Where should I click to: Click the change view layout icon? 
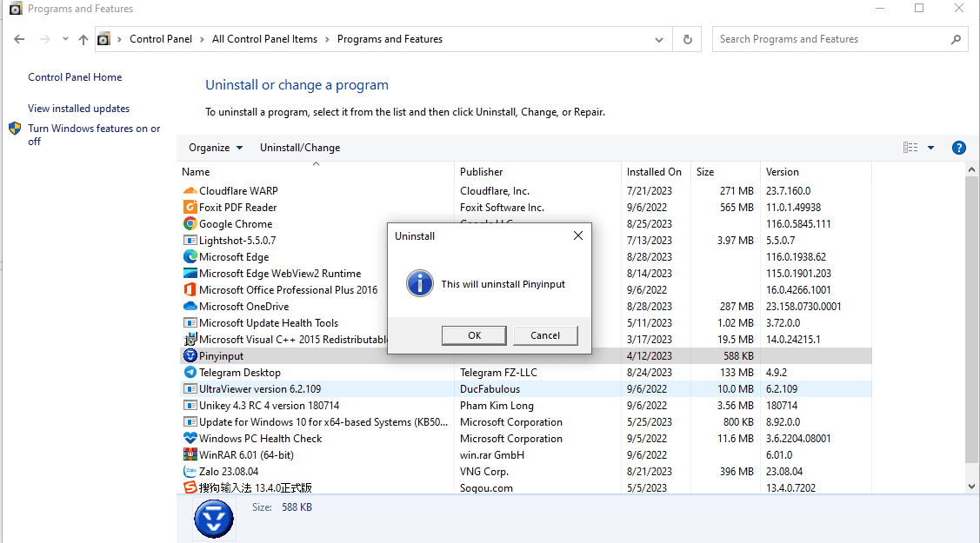pyautogui.click(x=910, y=148)
